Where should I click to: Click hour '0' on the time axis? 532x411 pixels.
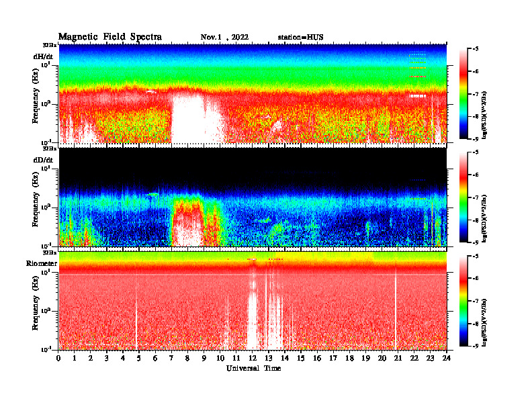point(58,358)
